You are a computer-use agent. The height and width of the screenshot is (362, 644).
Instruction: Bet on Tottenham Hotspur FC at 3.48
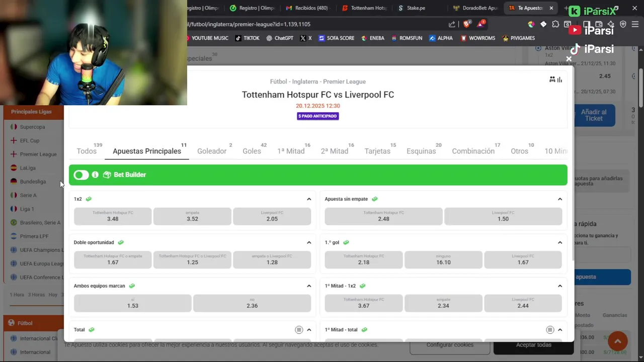[113, 216]
